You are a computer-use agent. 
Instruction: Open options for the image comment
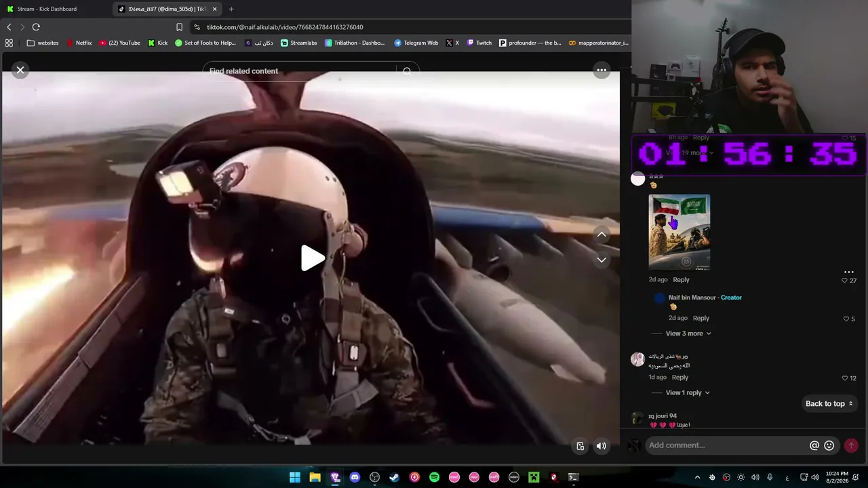click(x=848, y=272)
